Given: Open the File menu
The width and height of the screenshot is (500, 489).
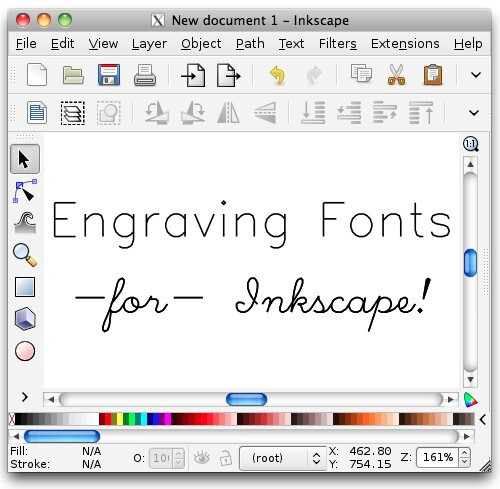Looking at the screenshot, I should [x=26, y=44].
